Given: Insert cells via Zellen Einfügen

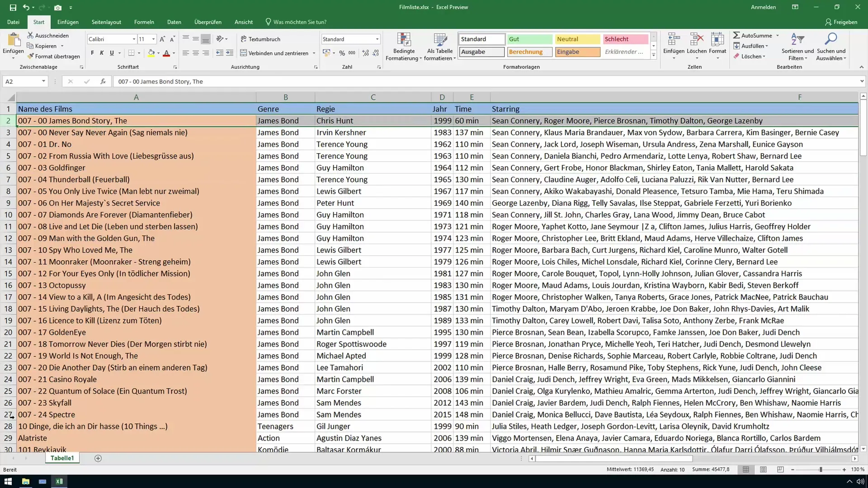Looking at the screenshot, I should pyautogui.click(x=674, y=47).
